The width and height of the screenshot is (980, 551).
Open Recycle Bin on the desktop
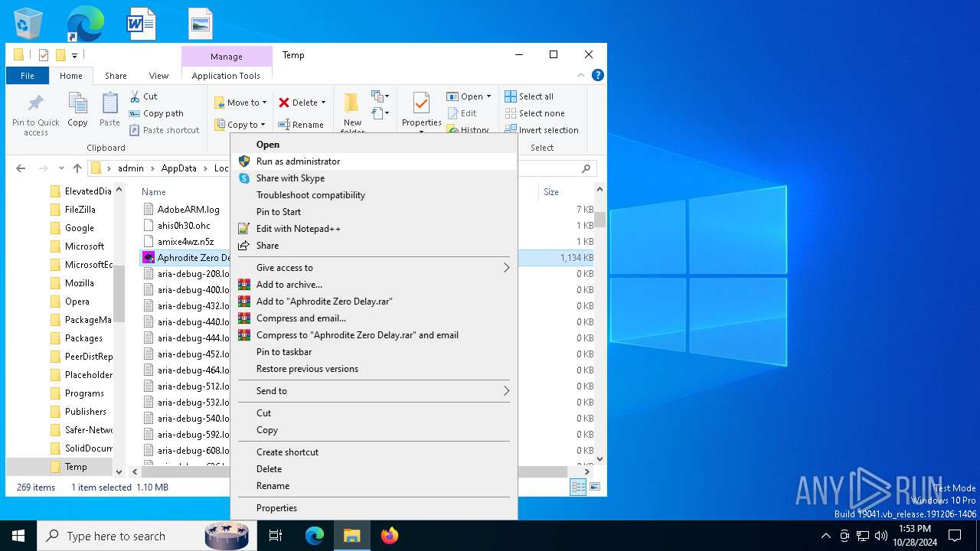28,24
